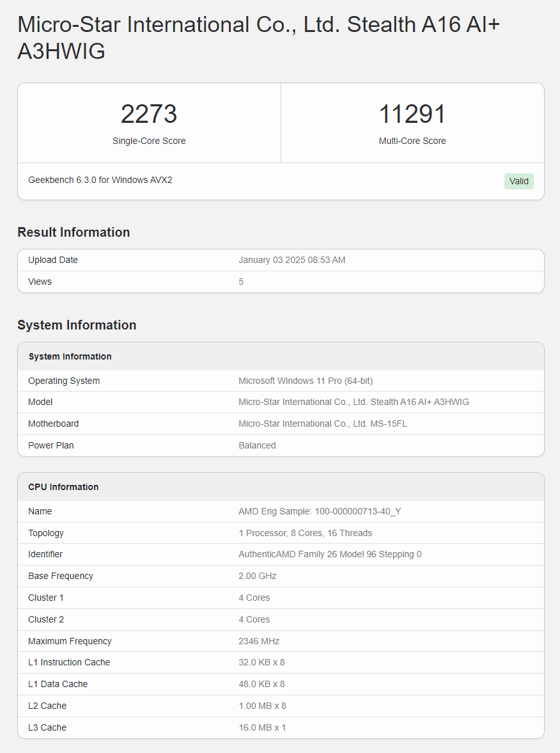
Task: Select the '1.00 MB x 8' L2 value
Action: 262,706
